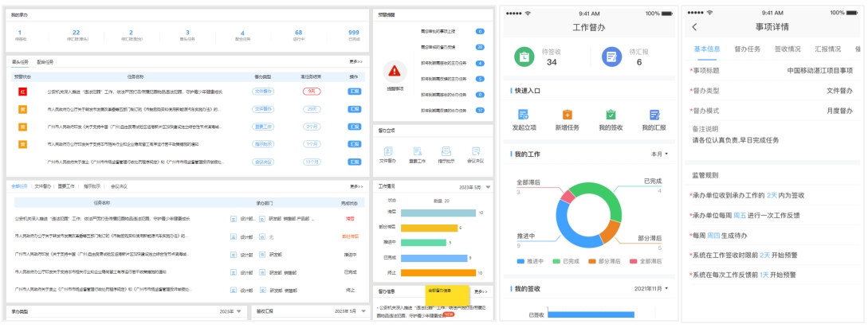Click the orange 终止 bar in 工作情况 chart
Image resolution: width=868 pixels, height=328 pixels.
pos(438,273)
